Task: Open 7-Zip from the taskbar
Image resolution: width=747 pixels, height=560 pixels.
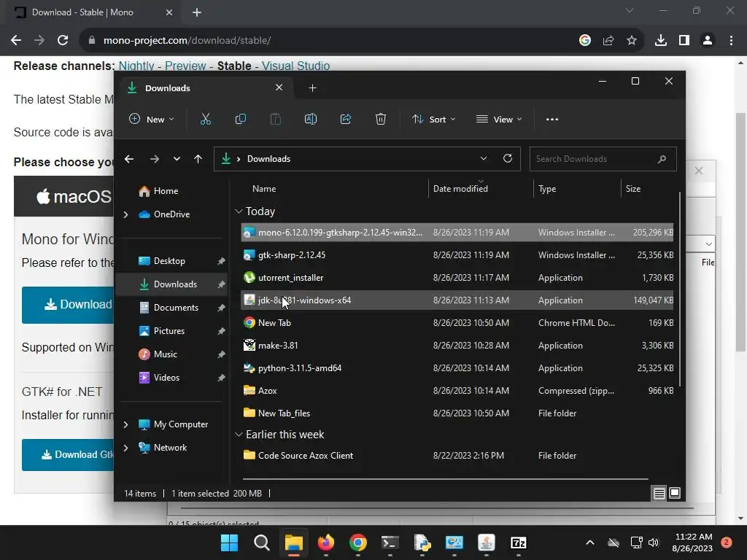Action: (519, 542)
